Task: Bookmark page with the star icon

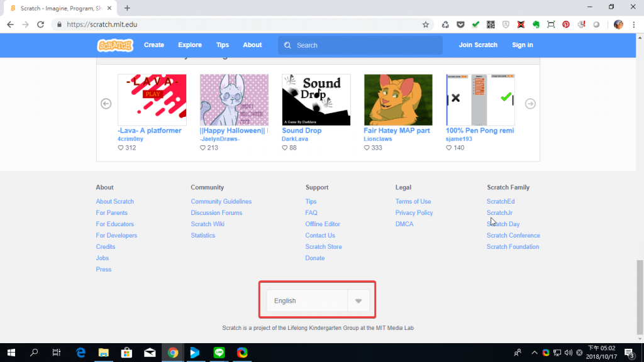Action: coord(426,25)
